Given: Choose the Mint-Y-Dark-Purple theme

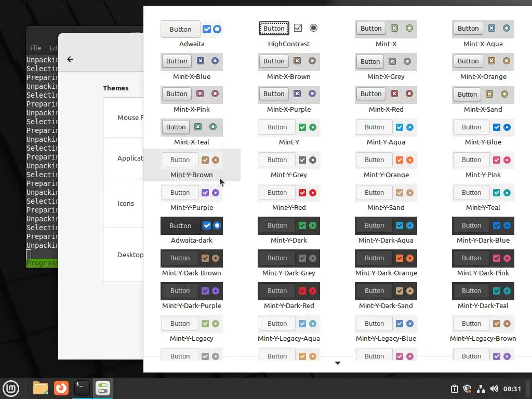Looking at the screenshot, I should 192,296.
